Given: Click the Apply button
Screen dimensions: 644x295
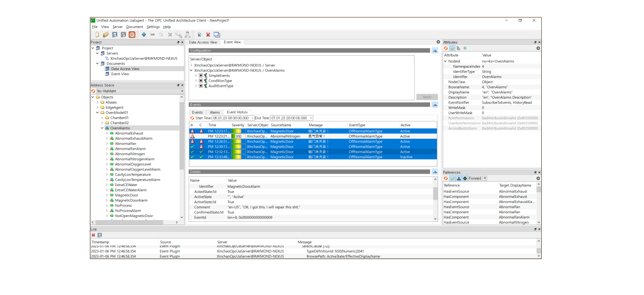Looking at the screenshot, I should 427,97.
